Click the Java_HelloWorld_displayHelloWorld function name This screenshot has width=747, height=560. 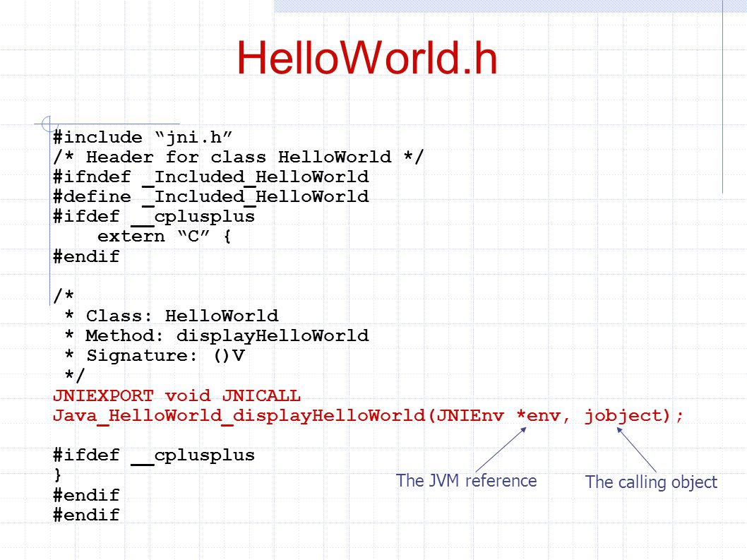click(x=239, y=416)
